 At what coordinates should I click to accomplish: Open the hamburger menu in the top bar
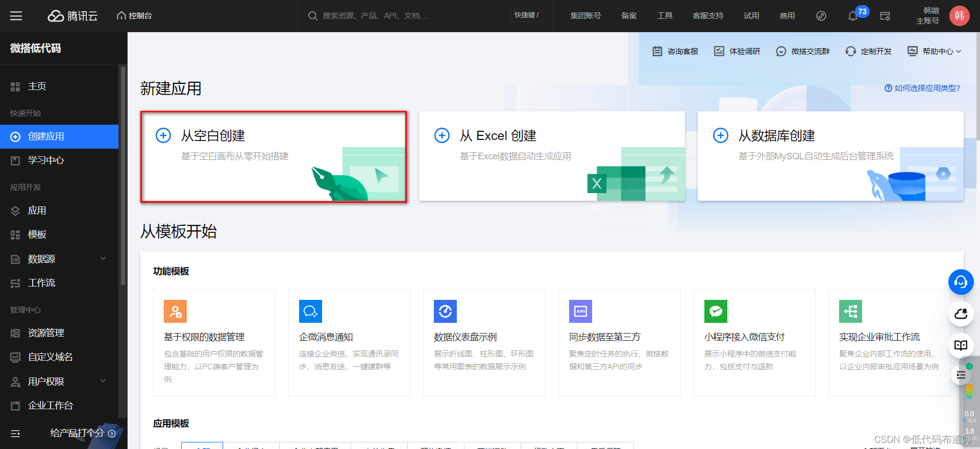click(x=16, y=16)
